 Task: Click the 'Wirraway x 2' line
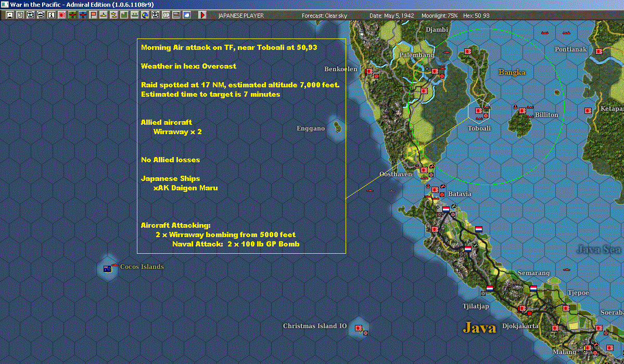tap(177, 132)
